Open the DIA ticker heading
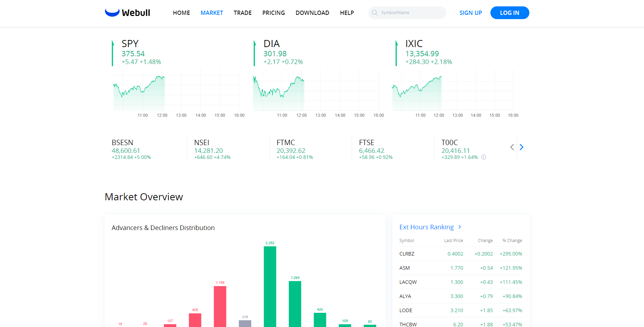This screenshot has height=327, width=644. tap(272, 44)
